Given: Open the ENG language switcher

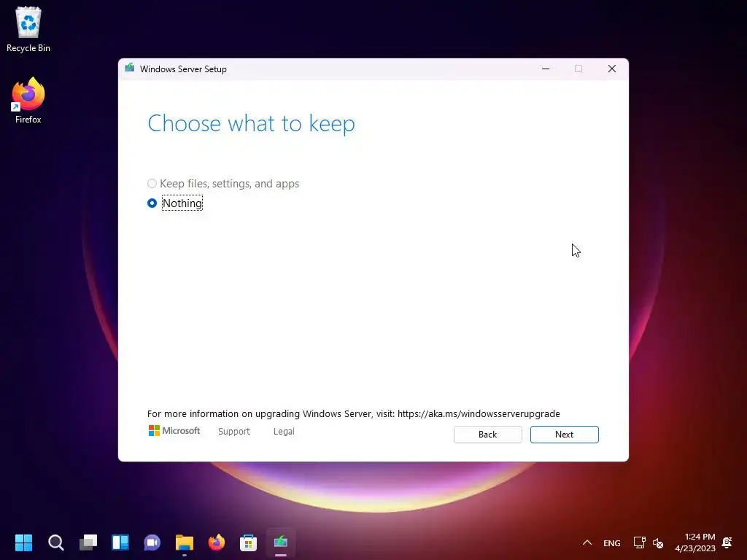Looking at the screenshot, I should 612,542.
